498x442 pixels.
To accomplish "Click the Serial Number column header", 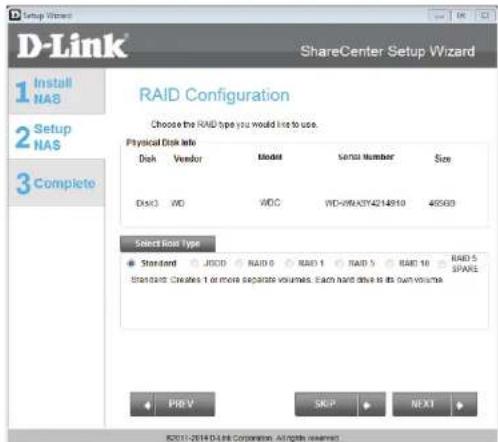I will coord(366,157).
